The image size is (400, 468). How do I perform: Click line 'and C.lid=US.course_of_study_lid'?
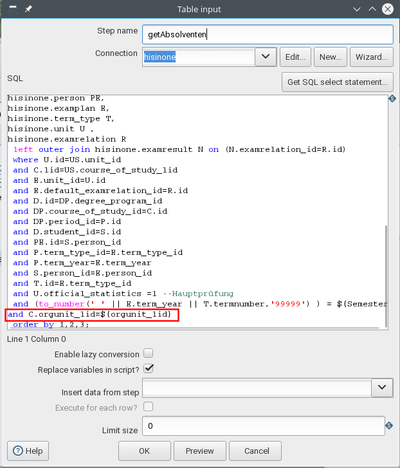tap(95, 170)
